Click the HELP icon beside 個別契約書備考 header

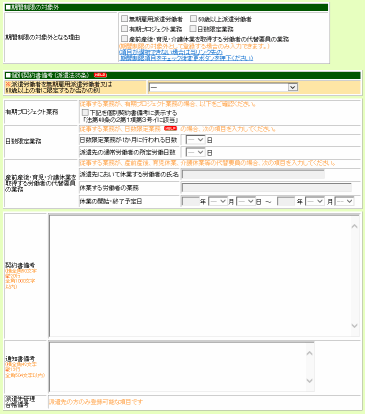pyautogui.click(x=100, y=75)
